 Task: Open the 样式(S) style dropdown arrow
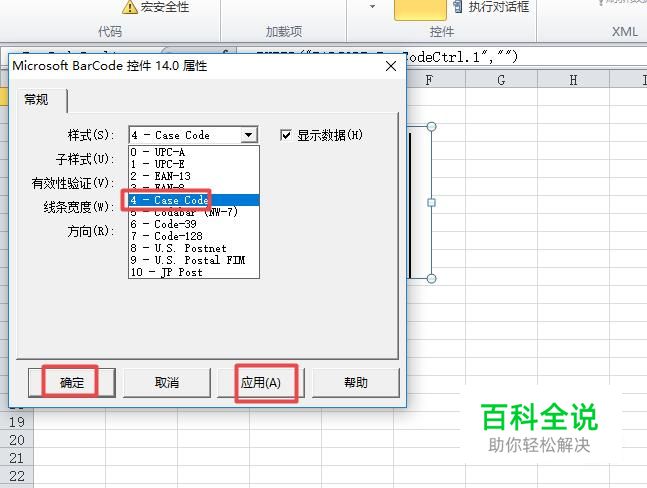pyautogui.click(x=248, y=135)
